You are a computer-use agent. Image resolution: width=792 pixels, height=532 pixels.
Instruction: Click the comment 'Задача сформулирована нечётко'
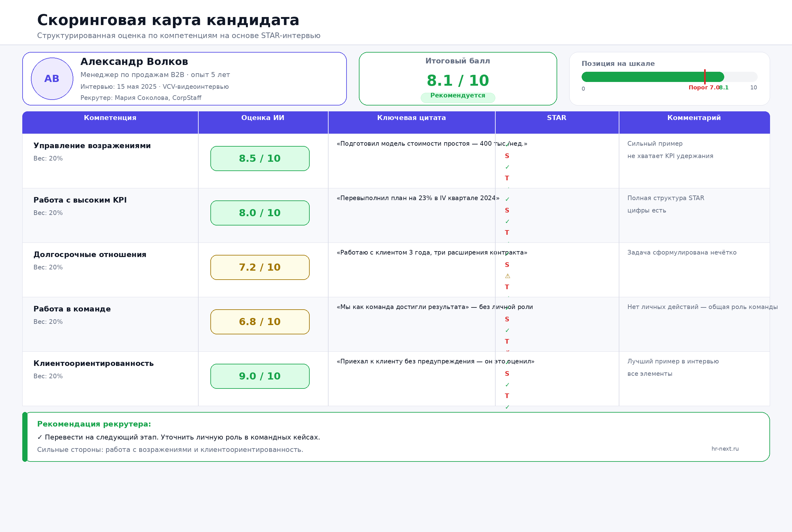click(682, 253)
